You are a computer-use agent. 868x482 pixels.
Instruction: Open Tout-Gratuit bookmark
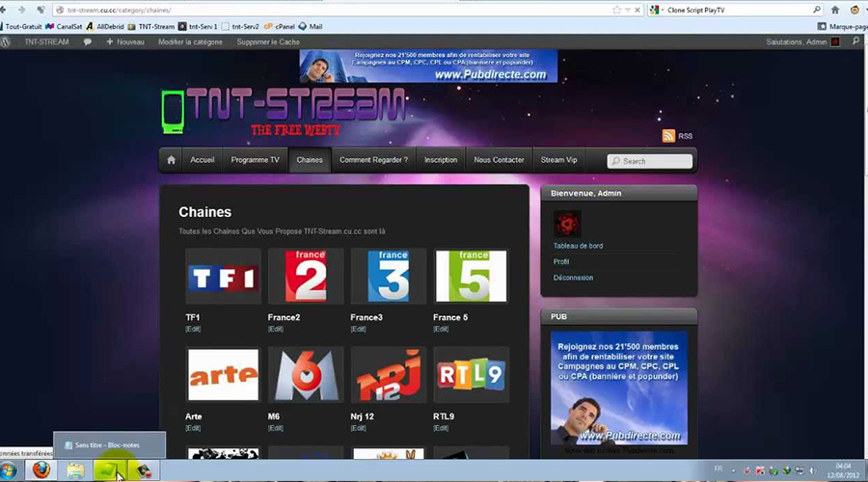point(20,27)
